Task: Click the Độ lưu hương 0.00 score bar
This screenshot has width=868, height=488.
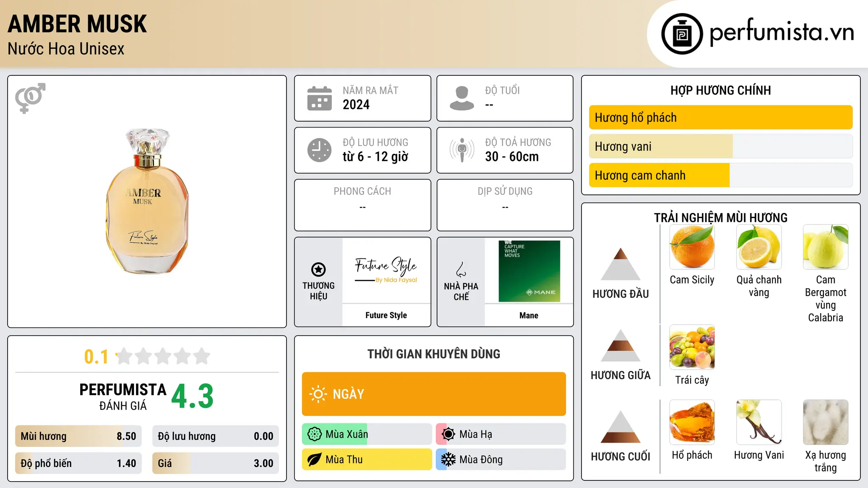Action: tap(215, 436)
